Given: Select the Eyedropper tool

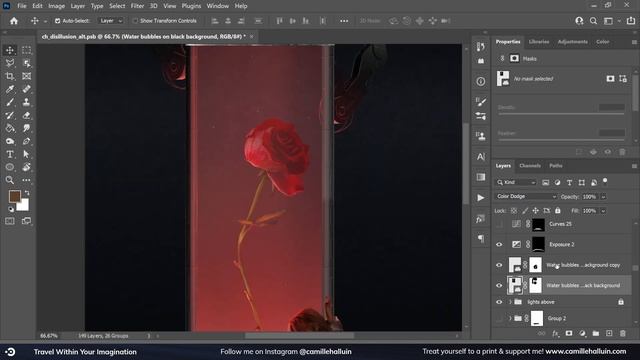Looking at the screenshot, I should [x=10, y=89].
